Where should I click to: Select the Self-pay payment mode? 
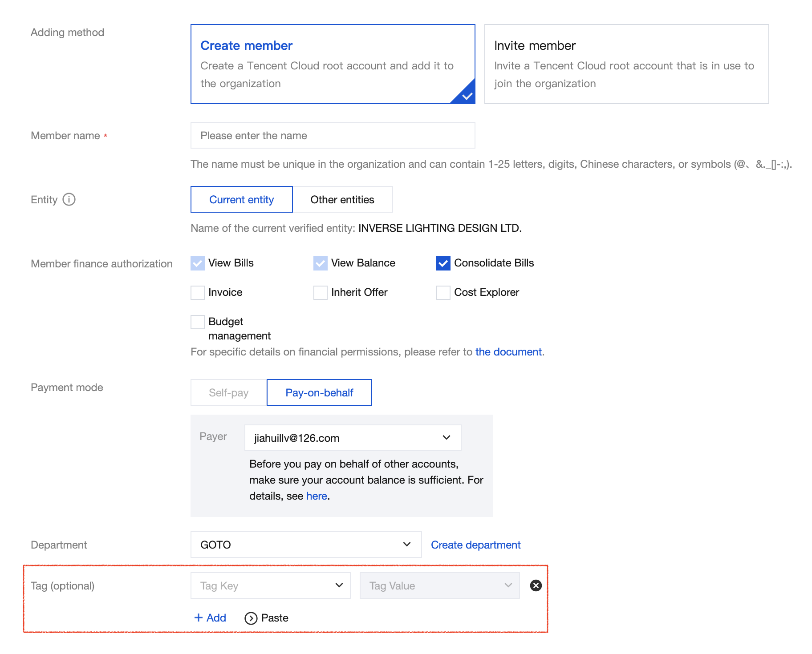click(x=228, y=392)
